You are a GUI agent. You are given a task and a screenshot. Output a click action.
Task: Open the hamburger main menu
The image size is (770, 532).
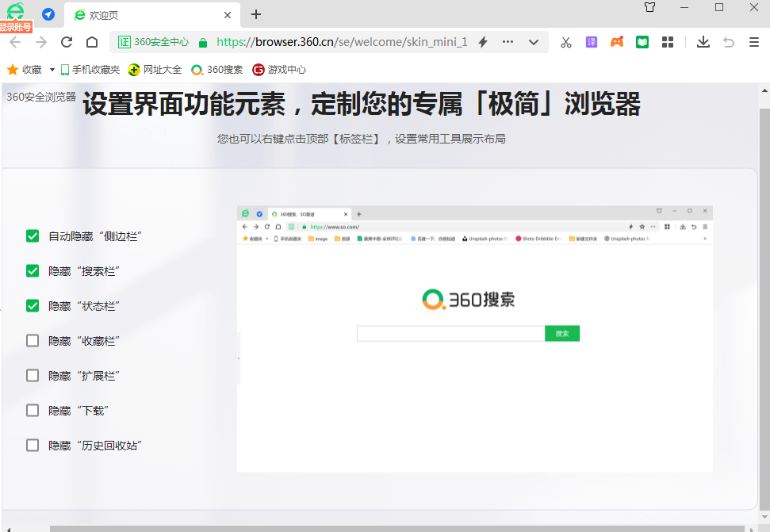754,42
